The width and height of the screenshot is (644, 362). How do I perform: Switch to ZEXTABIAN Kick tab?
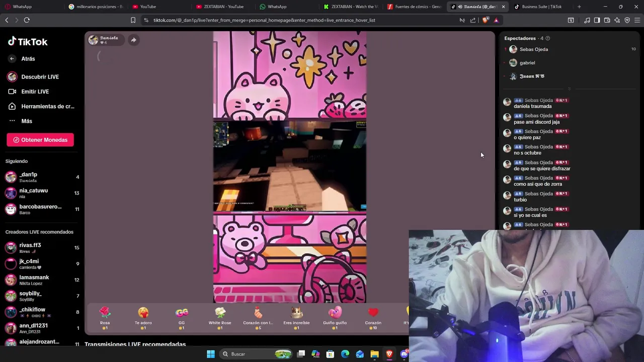click(x=351, y=7)
